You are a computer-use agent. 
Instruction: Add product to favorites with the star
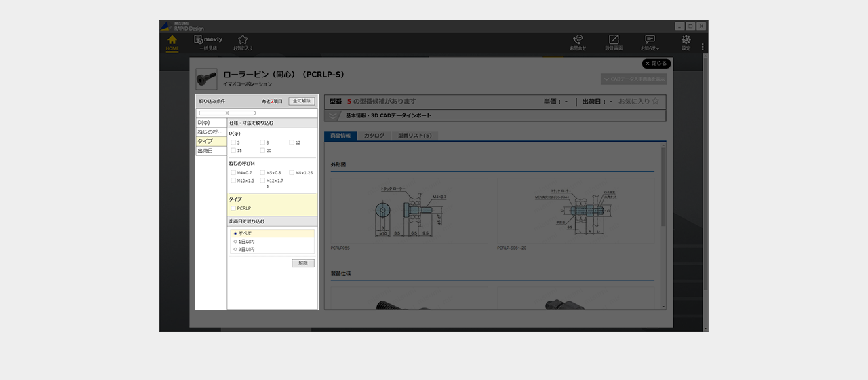655,102
